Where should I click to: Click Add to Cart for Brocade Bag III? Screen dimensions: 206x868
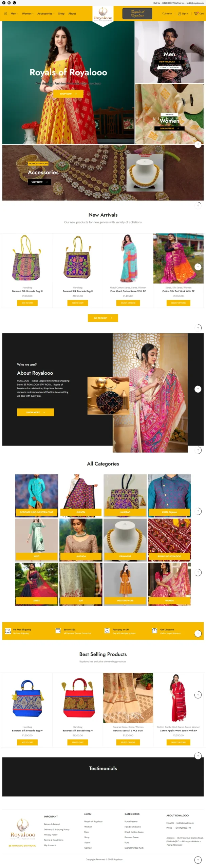coord(27,303)
